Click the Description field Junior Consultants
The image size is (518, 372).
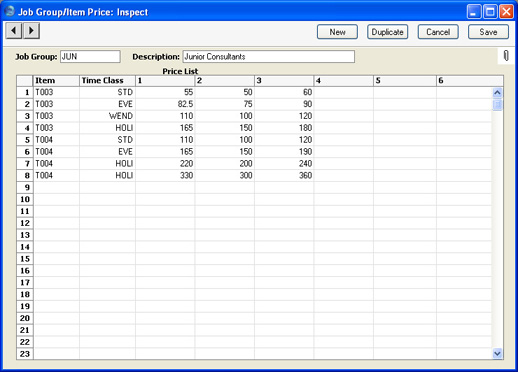(x=269, y=57)
